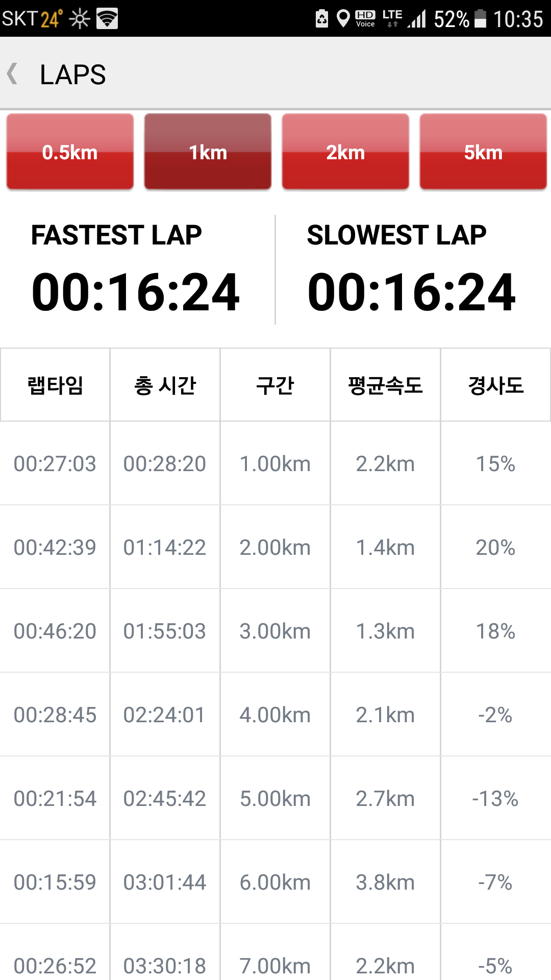Go back using the LAPS back arrow
Viewport: 551px width, 980px height.
12,73
